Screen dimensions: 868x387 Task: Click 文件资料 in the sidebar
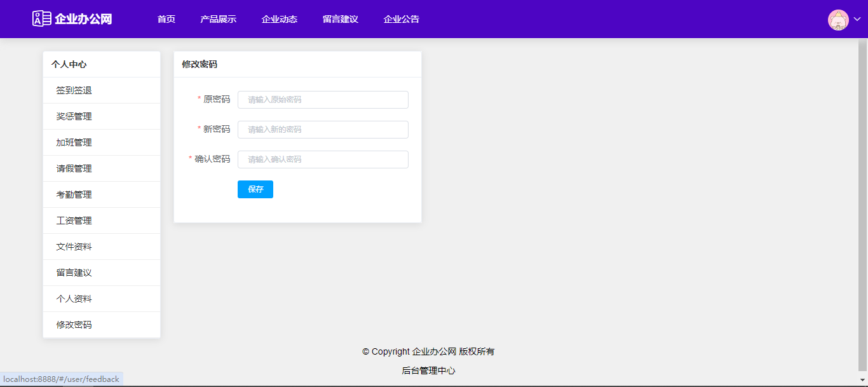tap(74, 247)
